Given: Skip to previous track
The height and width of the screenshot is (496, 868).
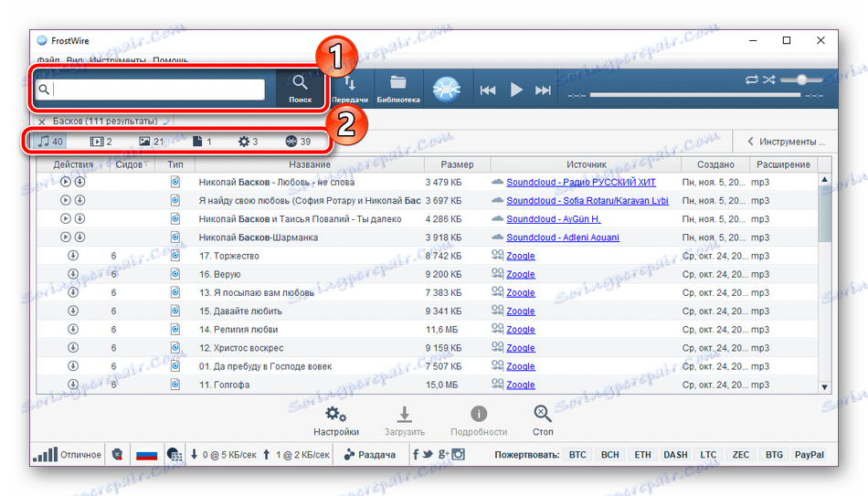Looking at the screenshot, I should coord(488,90).
